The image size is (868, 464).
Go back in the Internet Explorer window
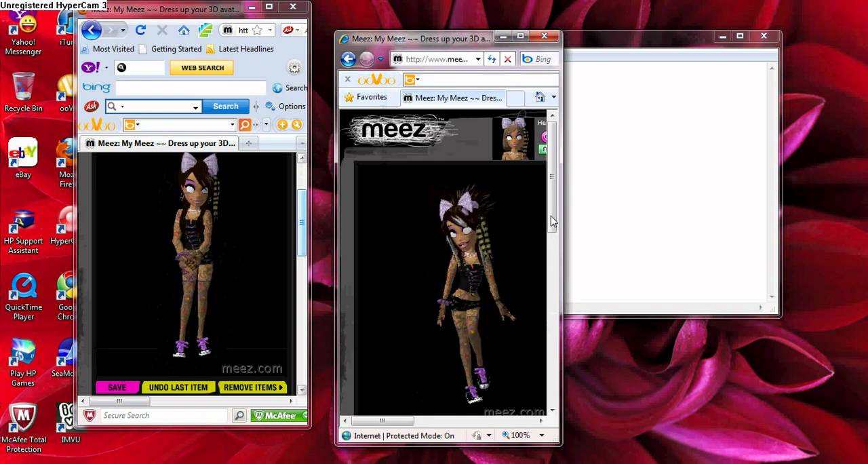pos(349,59)
